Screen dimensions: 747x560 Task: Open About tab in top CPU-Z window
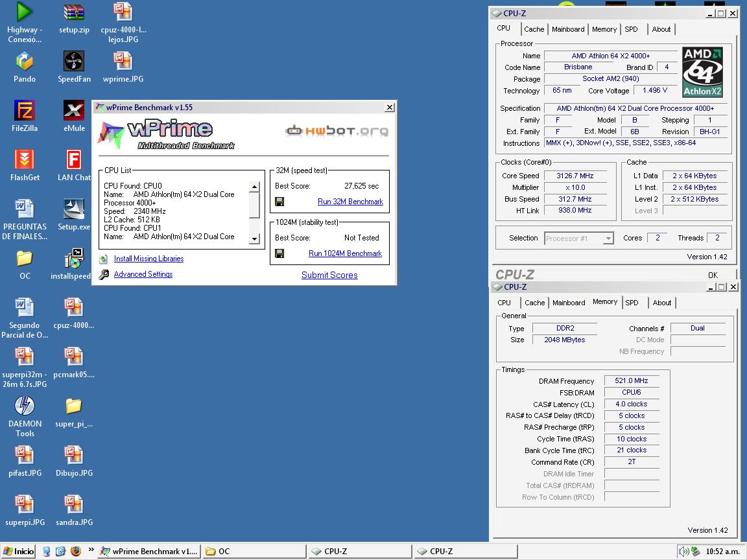(x=661, y=29)
